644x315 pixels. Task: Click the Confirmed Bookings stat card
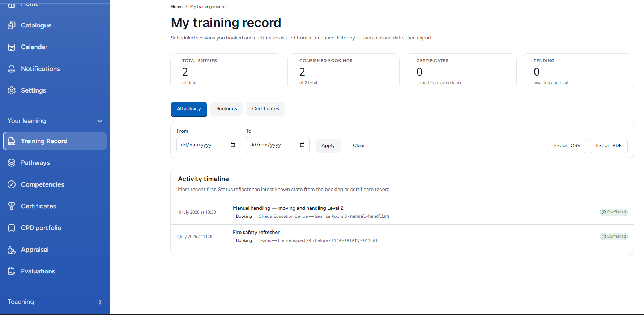(x=344, y=72)
